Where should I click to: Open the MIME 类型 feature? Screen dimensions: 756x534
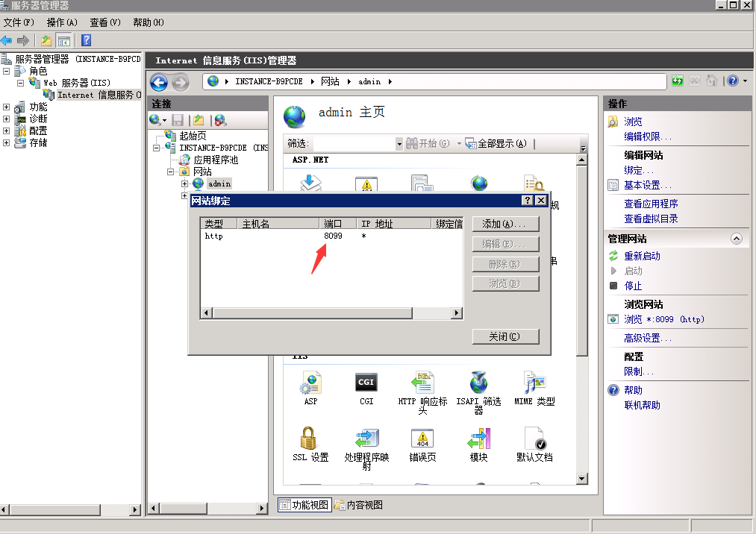[x=534, y=388]
